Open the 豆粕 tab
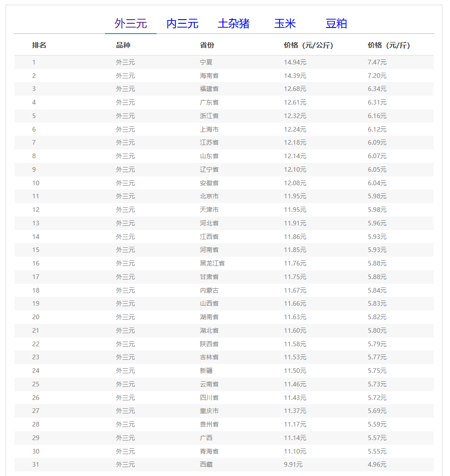The height and width of the screenshot is (476, 450). coord(336,24)
